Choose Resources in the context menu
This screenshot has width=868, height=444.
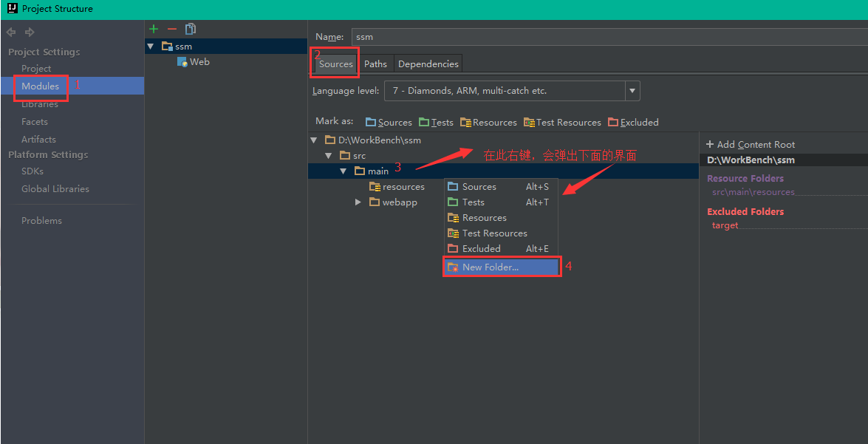coord(500,218)
